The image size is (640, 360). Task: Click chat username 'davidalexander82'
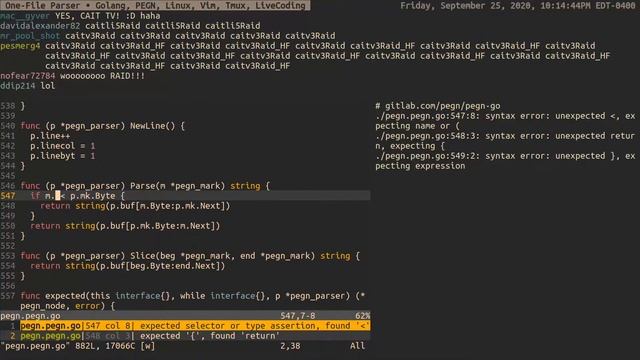click(x=40, y=26)
